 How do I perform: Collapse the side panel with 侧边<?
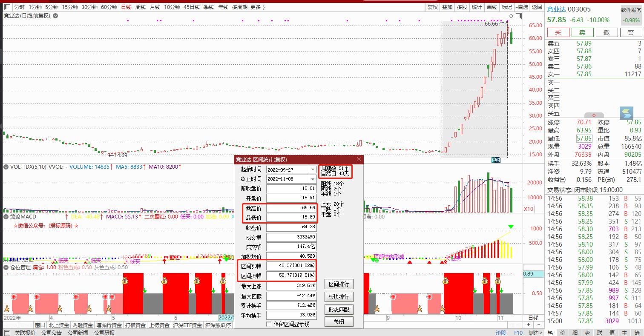point(535,333)
